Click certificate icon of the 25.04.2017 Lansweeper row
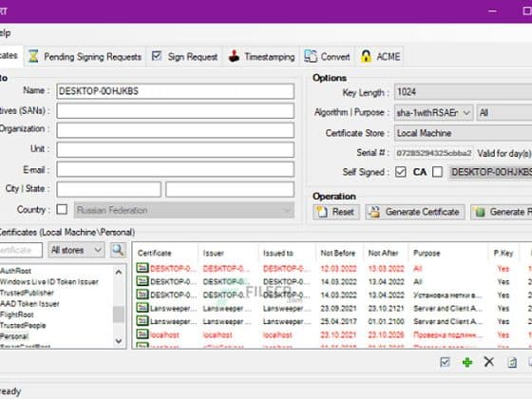This screenshot has width=532, height=399. click(x=142, y=321)
